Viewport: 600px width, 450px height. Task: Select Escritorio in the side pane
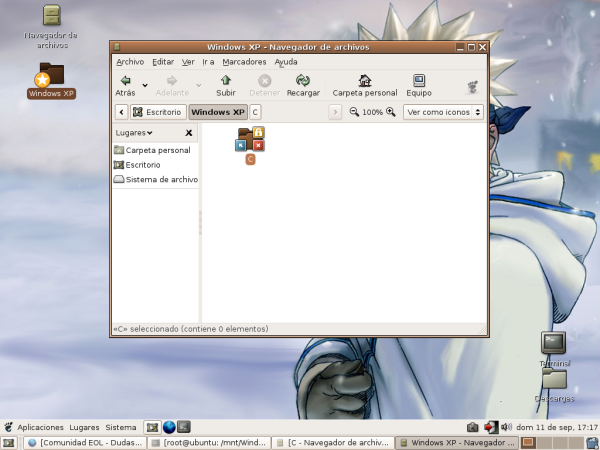coord(156,165)
